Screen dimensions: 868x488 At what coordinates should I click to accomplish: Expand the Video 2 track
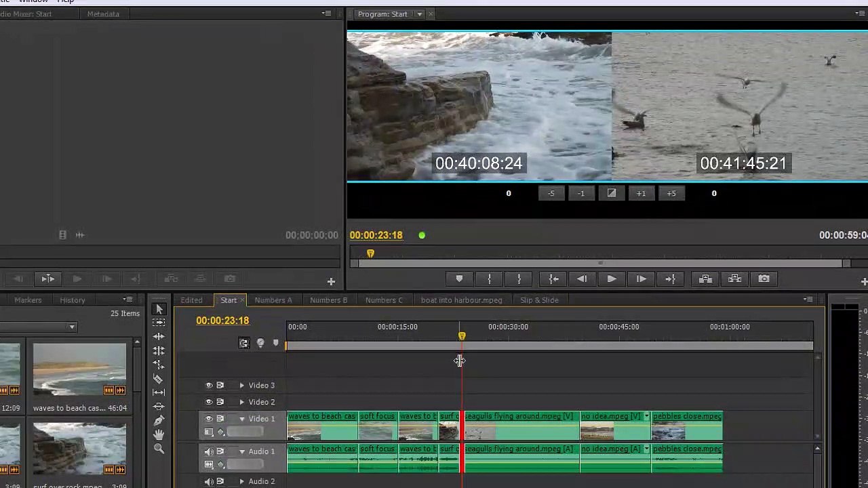[x=241, y=402]
